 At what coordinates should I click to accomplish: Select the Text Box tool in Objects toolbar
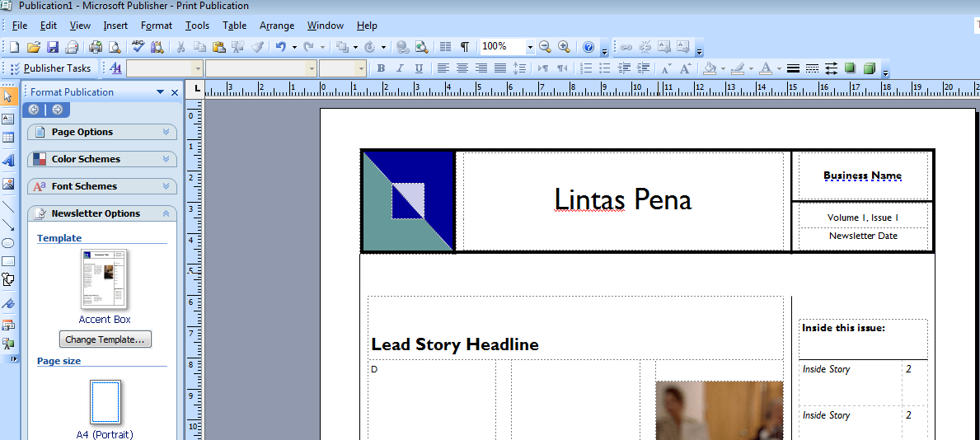click(8, 119)
